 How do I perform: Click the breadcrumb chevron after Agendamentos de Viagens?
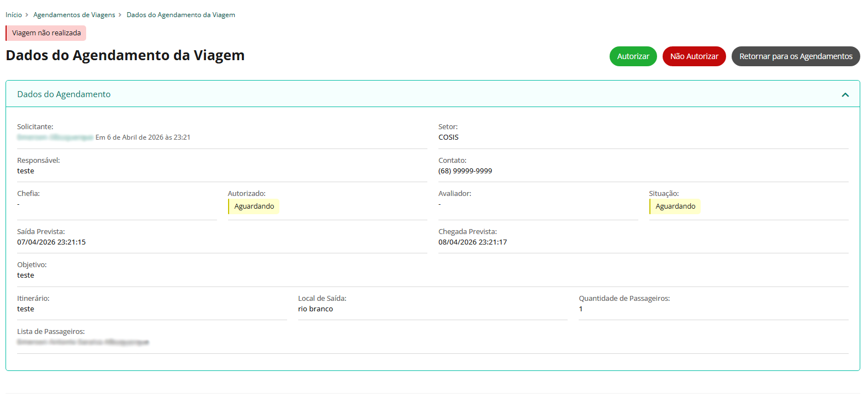pos(120,15)
